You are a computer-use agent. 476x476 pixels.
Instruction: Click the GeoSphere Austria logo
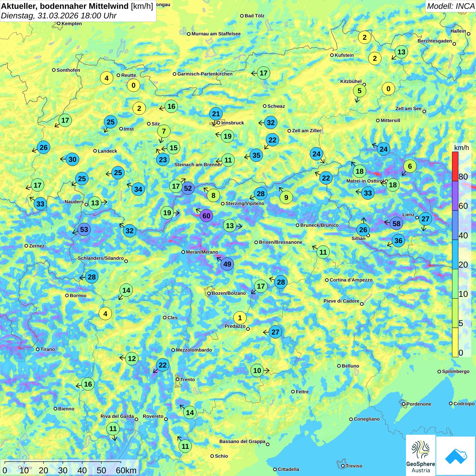pyautogui.click(x=421, y=455)
